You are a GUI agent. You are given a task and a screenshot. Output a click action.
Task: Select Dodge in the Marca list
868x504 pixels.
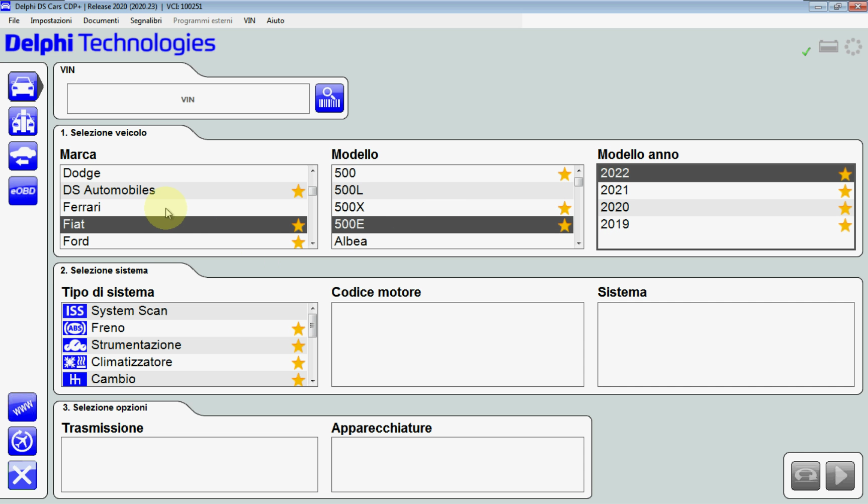pyautogui.click(x=184, y=173)
